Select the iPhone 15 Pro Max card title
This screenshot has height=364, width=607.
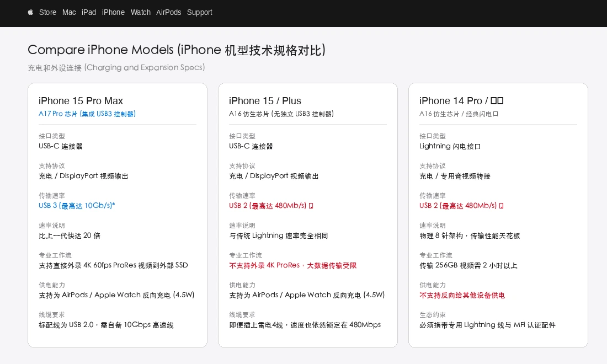click(x=81, y=101)
